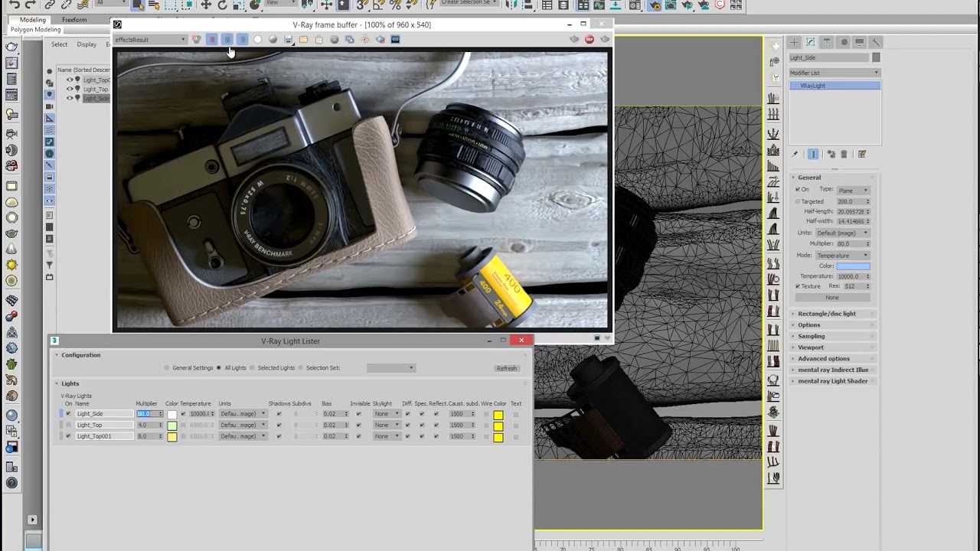Click the object color swatch beside Light_Side name

pyautogui.click(x=876, y=57)
